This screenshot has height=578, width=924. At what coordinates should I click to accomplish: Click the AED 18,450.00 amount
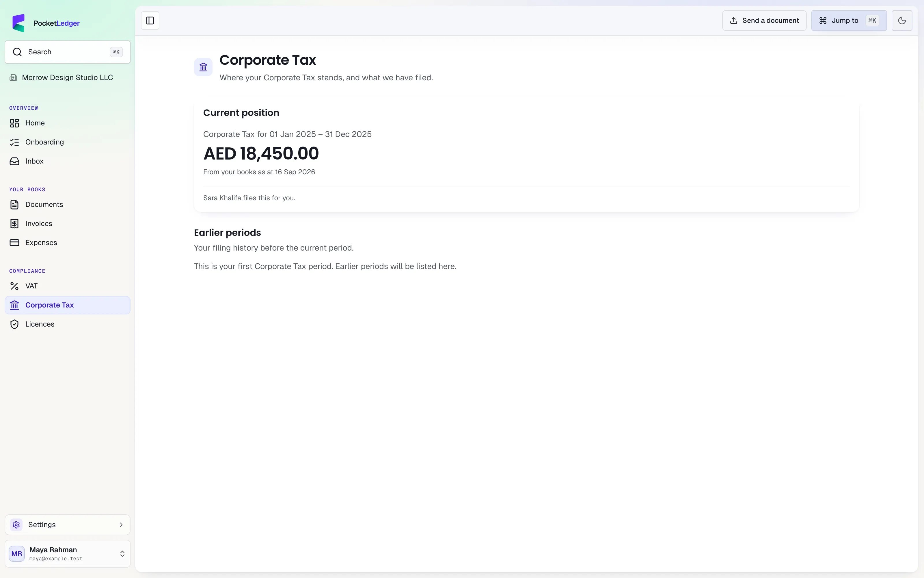pyautogui.click(x=261, y=154)
